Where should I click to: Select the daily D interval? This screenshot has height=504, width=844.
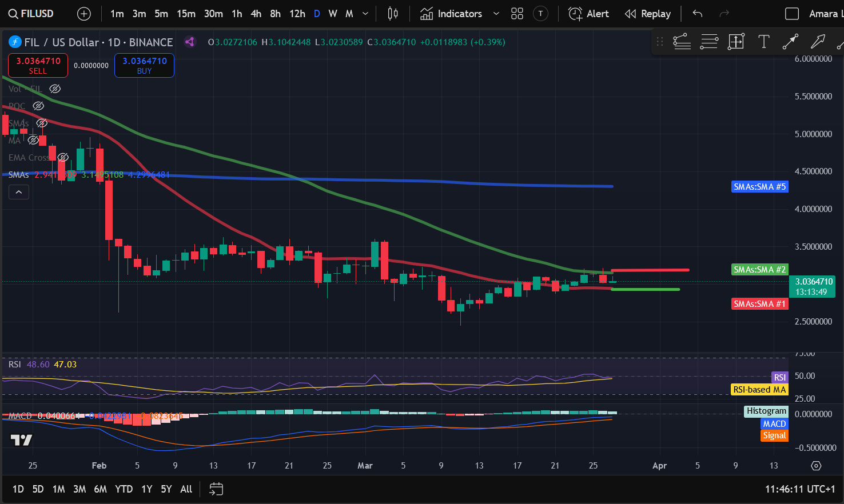[x=317, y=14]
